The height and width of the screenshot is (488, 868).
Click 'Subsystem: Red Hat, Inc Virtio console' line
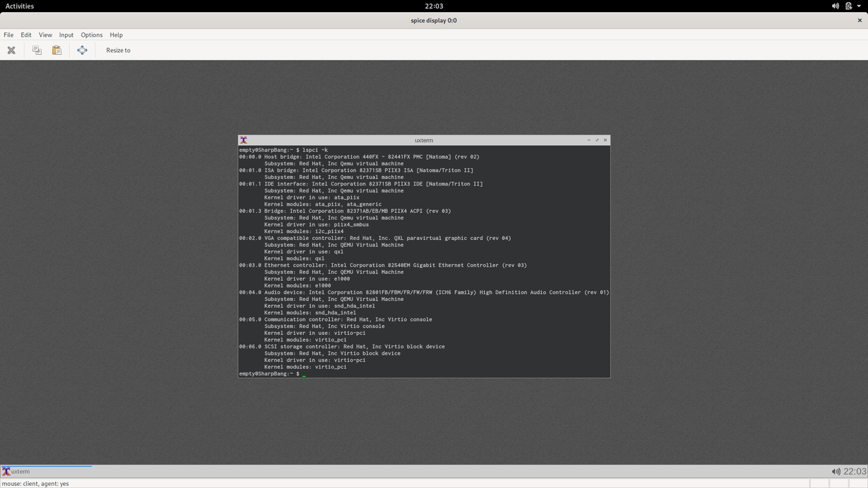324,326
